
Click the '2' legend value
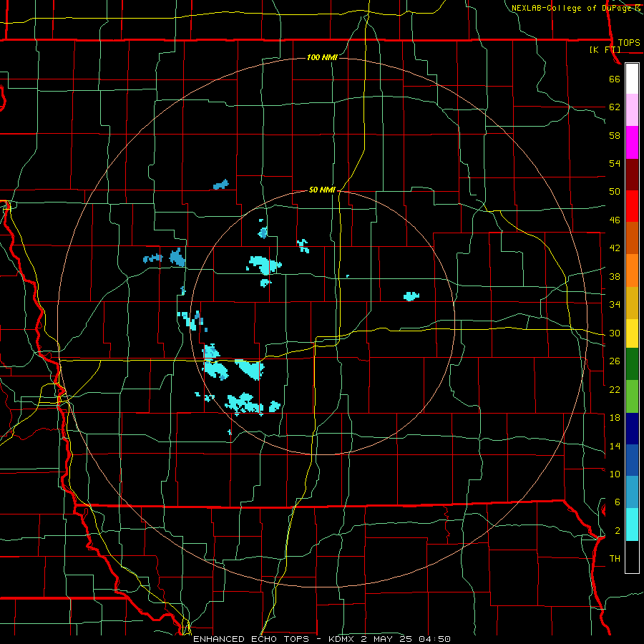pos(617,530)
